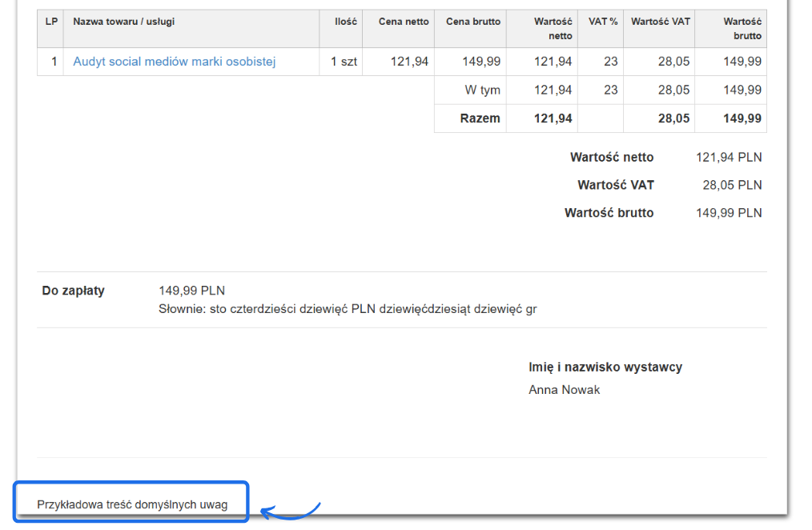Click the Imię i nazwisko wystawcy heading

605,367
